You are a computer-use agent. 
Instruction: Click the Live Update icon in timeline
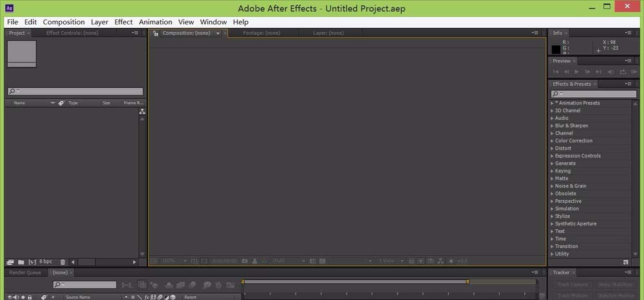(142, 285)
